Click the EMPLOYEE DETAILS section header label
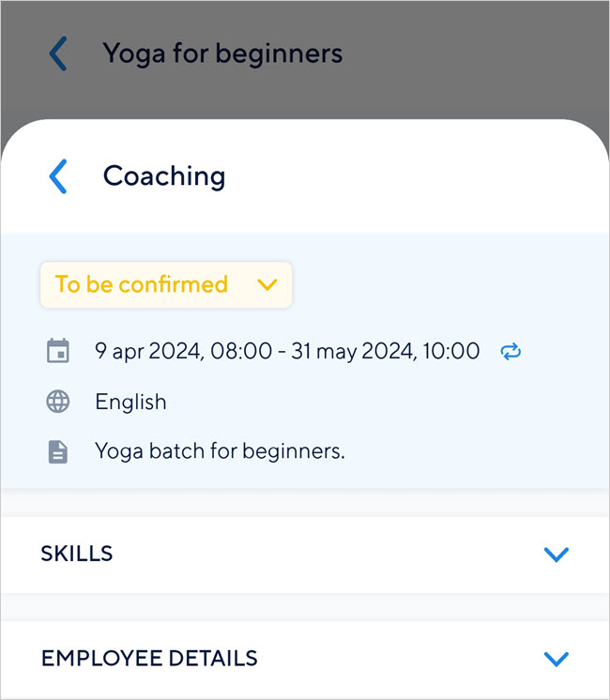 coord(149,658)
